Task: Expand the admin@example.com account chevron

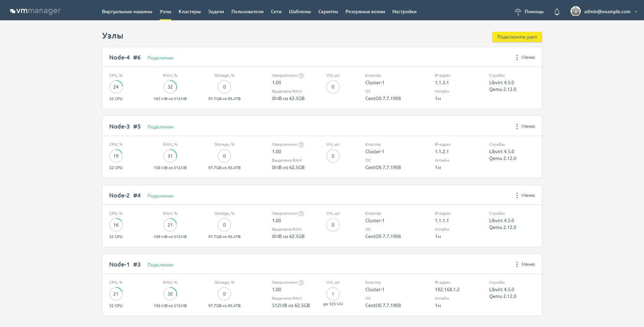Action: coord(636,12)
